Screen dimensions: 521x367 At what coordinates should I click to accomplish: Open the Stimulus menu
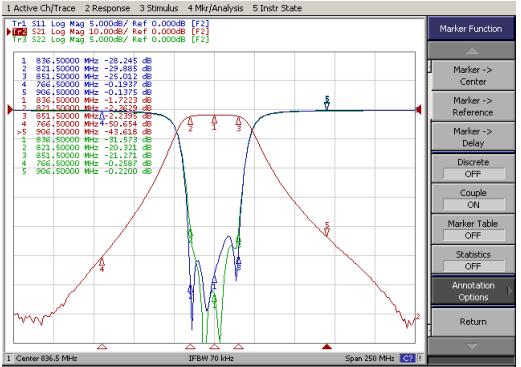[159, 8]
